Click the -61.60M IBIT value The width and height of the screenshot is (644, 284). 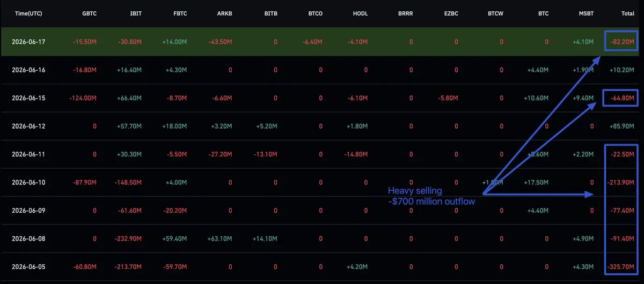pos(131,211)
